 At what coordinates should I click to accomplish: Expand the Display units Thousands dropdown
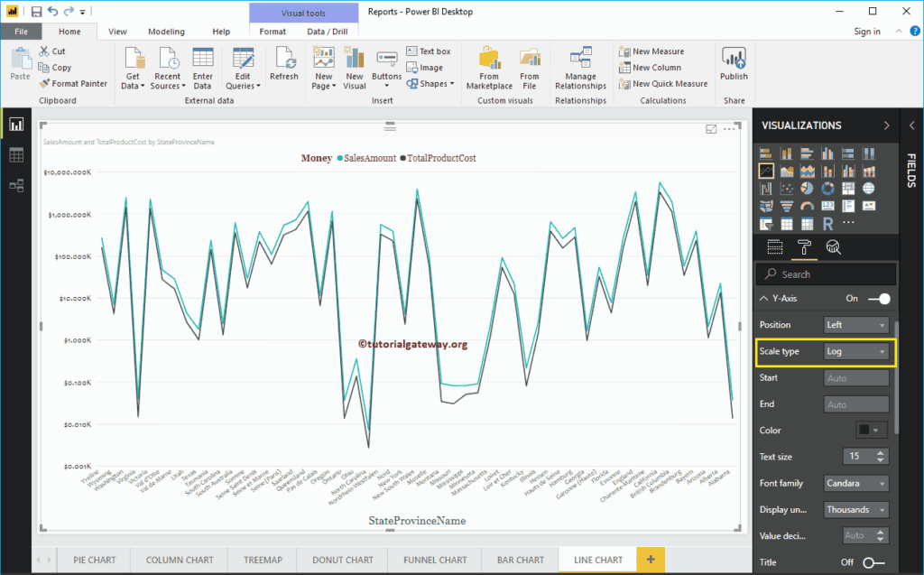coord(857,510)
